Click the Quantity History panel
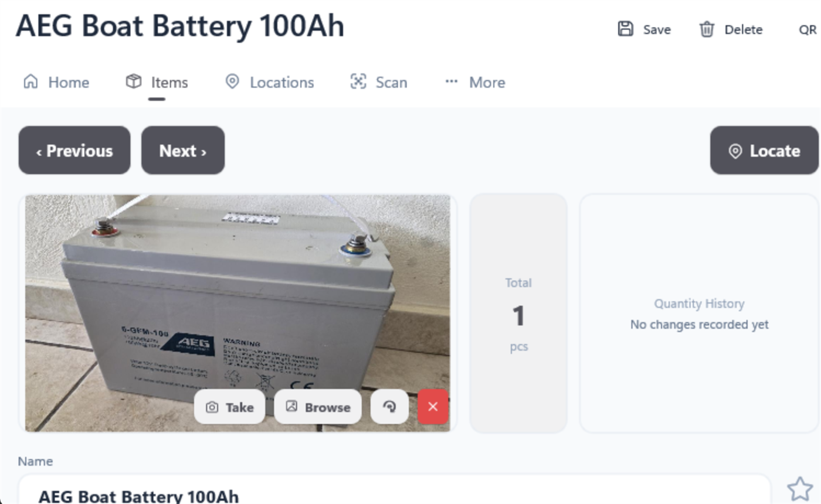The width and height of the screenshot is (821, 504). [x=699, y=314]
